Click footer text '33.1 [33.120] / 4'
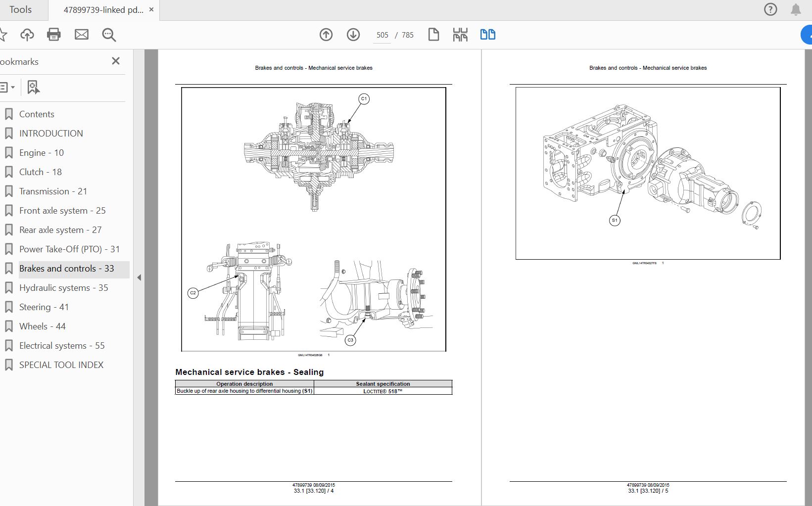Viewport: 812px width, 506px height. point(314,491)
